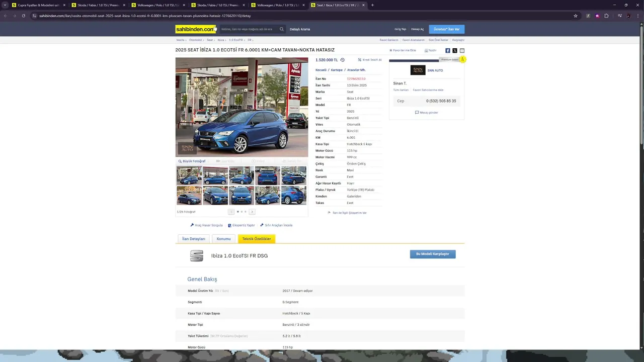644x362 pixels.
Task: Select the straight rear-view car thumbnail
Action: coord(267,176)
